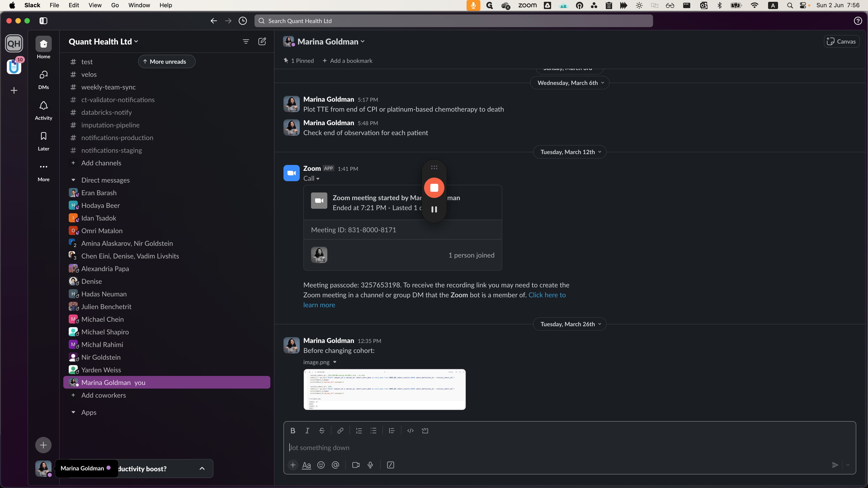Toggle bold formatting in message composer
The image size is (868, 488).
(x=292, y=430)
